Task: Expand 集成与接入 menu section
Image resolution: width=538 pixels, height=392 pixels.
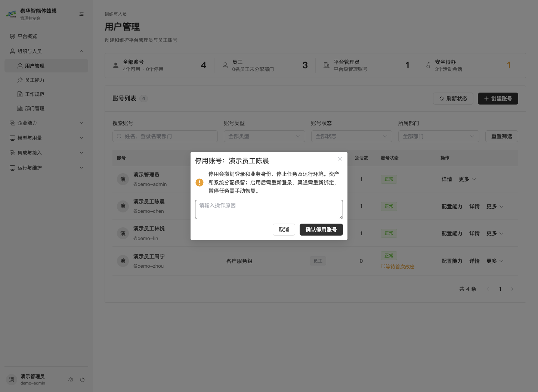Action: [46, 153]
